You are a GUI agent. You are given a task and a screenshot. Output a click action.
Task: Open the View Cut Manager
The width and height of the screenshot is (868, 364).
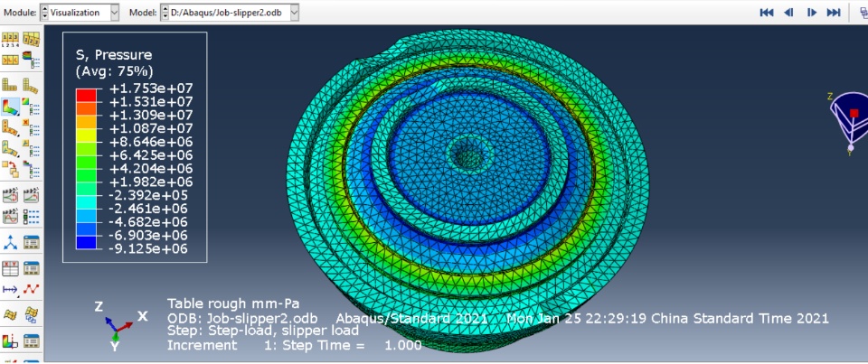pos(31,341)
